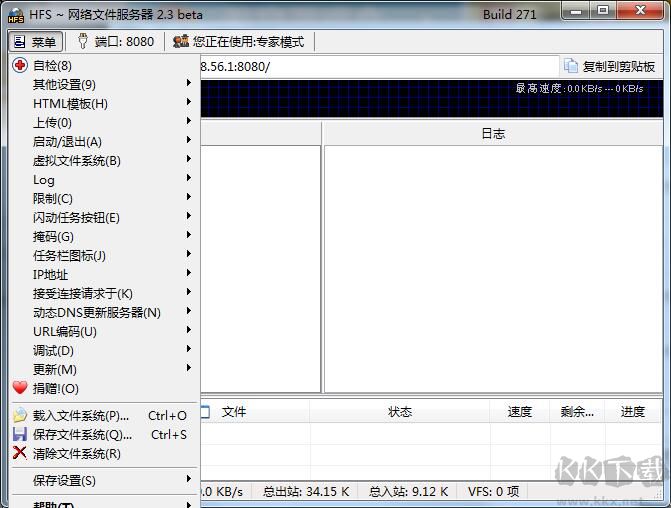Click VFS: 0 项 status entry
This screenshot has width=671, height=508.
click(493, 491)
